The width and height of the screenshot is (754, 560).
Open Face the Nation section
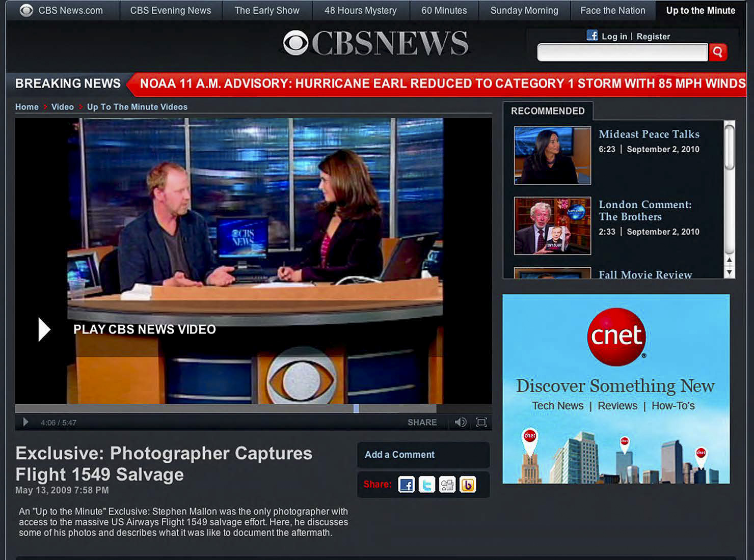click(613, 10)
